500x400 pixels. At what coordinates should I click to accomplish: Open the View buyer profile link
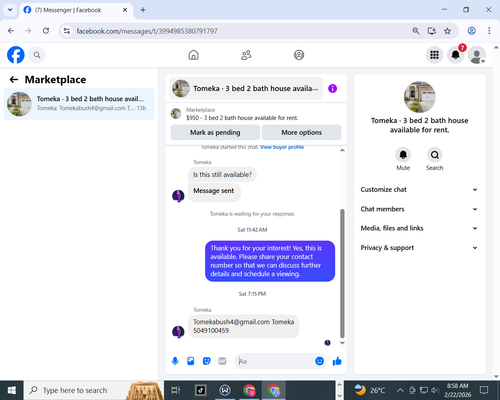(x=282, y=147)
